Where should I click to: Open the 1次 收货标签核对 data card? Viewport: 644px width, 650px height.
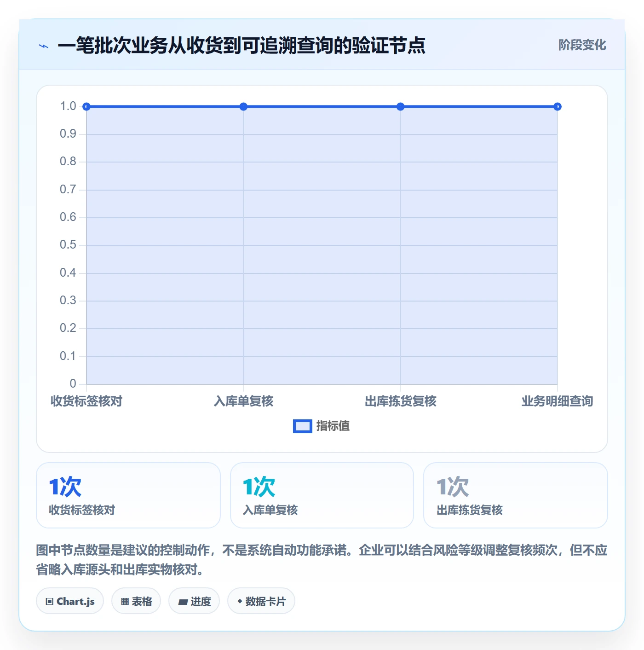128,495
